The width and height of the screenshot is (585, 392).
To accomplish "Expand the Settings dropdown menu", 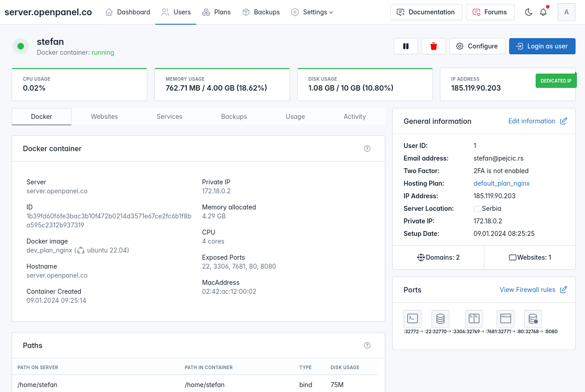I will pyautogui.click(x=312, y=12).
